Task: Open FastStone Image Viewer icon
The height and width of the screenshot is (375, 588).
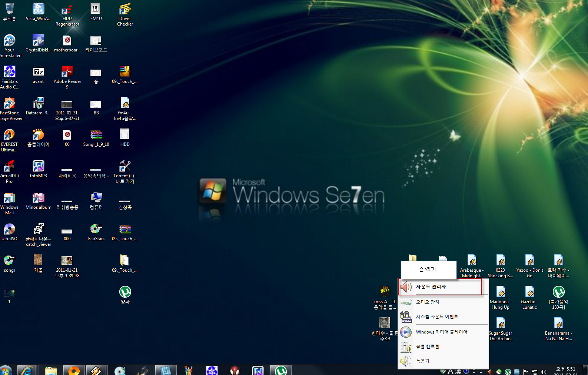Action: [x=10, y=109]
